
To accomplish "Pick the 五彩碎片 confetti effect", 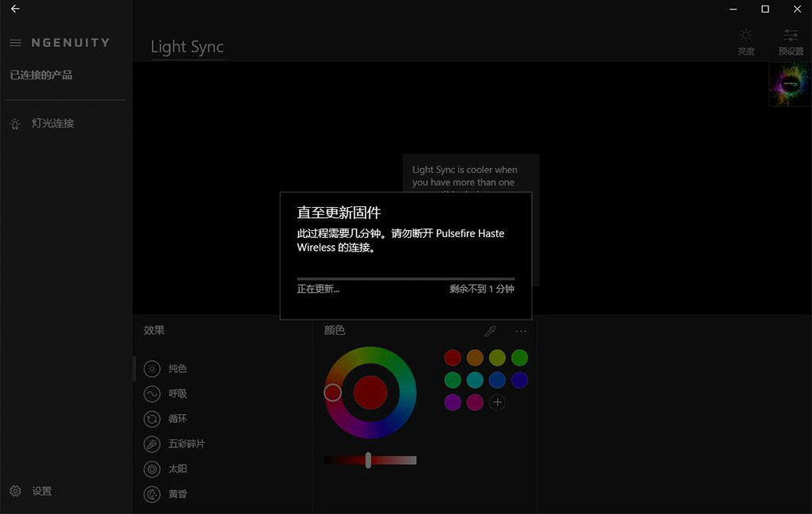I will click(174, 444).
